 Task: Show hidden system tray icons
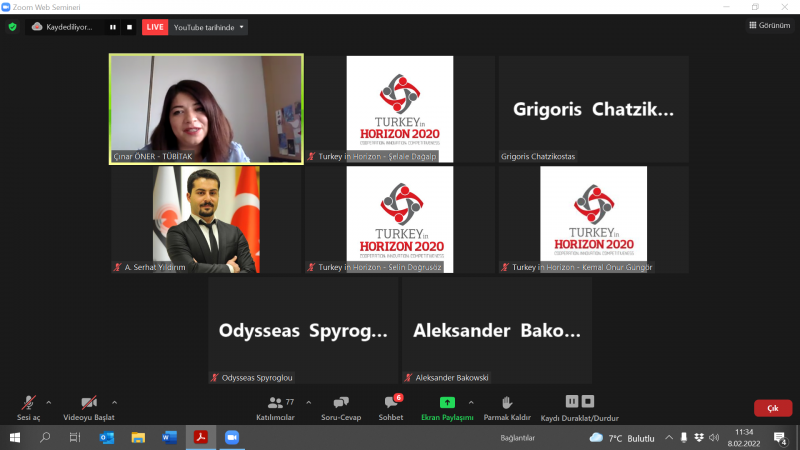(x=669, y=438)
